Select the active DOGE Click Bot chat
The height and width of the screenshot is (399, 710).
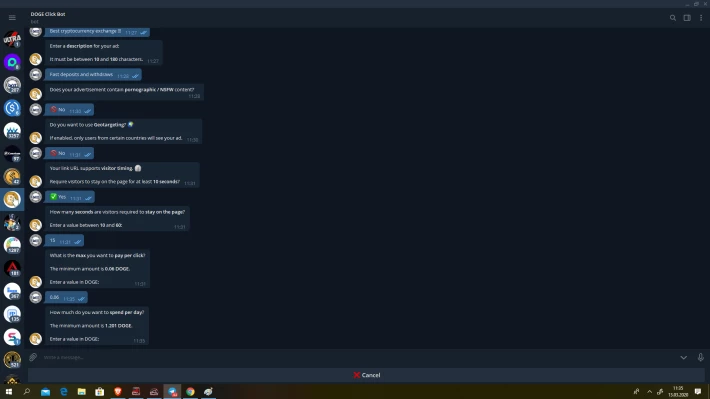tap(12, 200)
